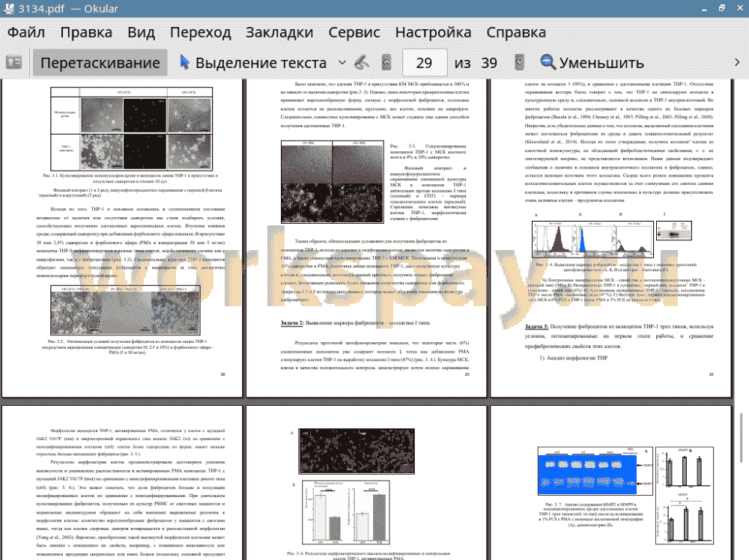Click paragraph starting 'Морфология моноцитов THP-1'
The width and height of the screenshot is (749, 560).
[x=130, y=442]
